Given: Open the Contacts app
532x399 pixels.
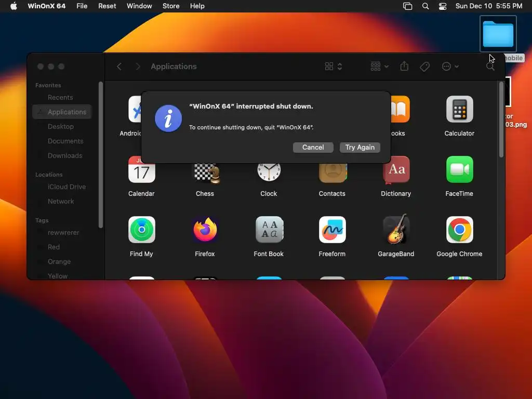Looking at the screenshot, I should tap(332, 172).
